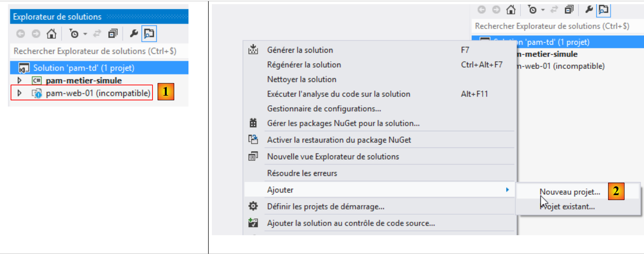Click the NuGet package manager icon in context menu
Screen dimensions: 644x254
click(x=253, y=123)
